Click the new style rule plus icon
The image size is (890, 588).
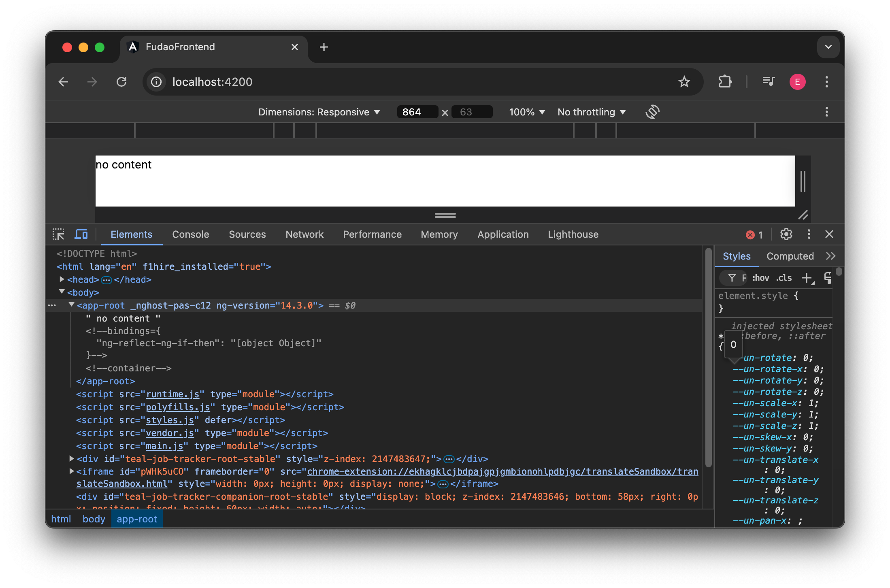pyautogui.click(x=807, y=278)
